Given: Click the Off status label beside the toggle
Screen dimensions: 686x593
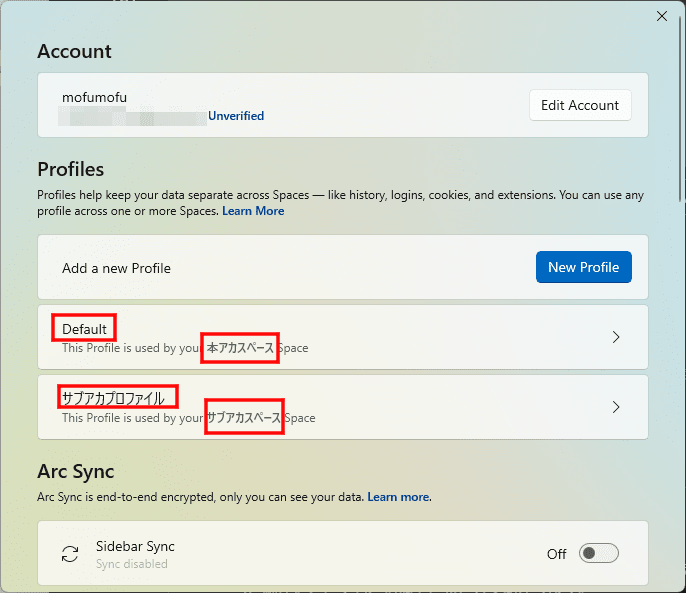Looking at the screenshot, I should point(556,554).
